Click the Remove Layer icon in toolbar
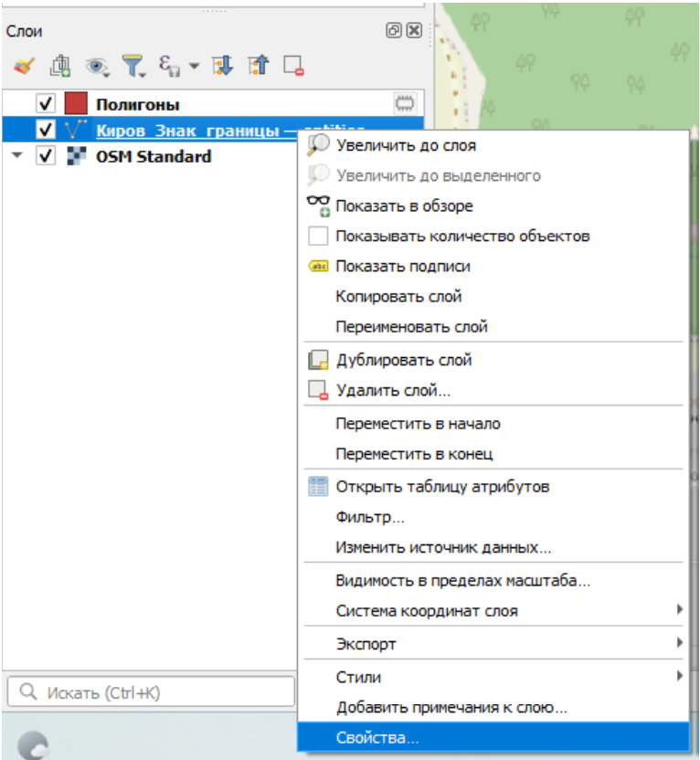 pyautogui.click(x=293, y=65)
